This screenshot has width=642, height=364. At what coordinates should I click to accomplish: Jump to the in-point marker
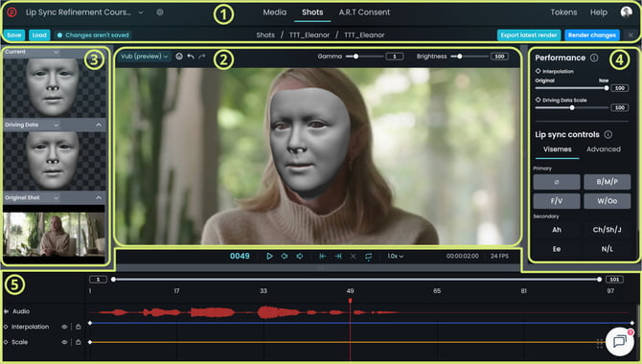tap(323, 256)
